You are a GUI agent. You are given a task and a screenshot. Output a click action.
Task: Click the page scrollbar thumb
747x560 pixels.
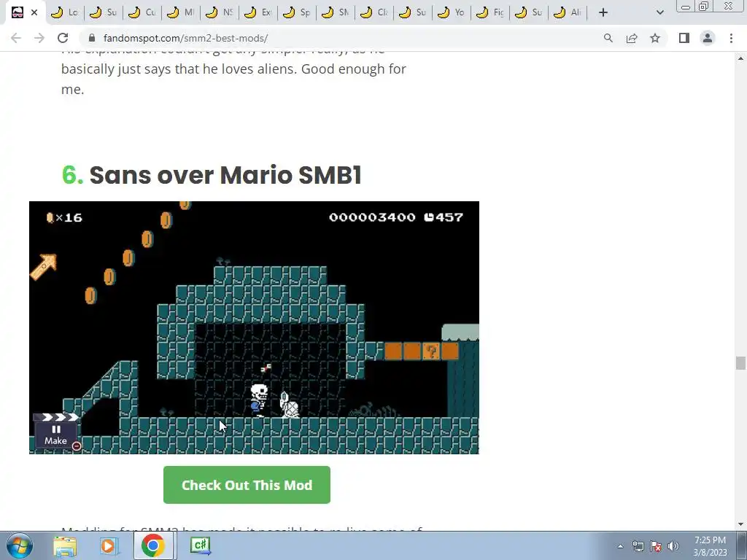(740, 363)
